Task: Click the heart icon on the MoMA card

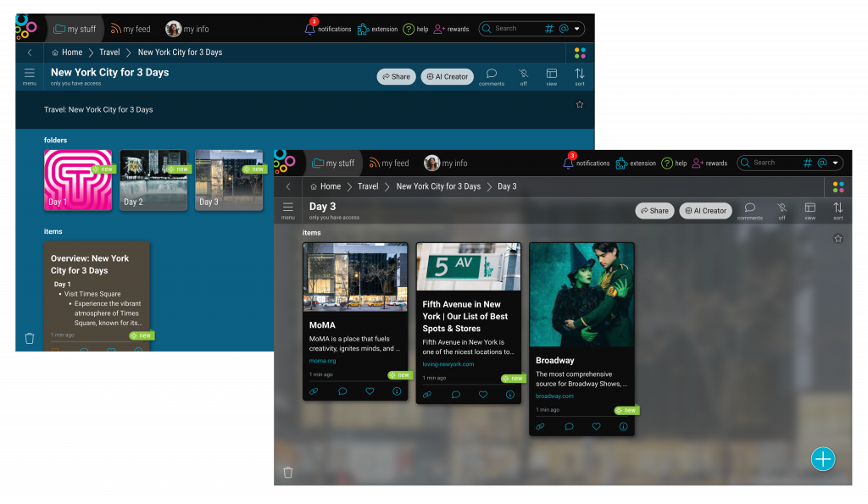Action: 370,391
